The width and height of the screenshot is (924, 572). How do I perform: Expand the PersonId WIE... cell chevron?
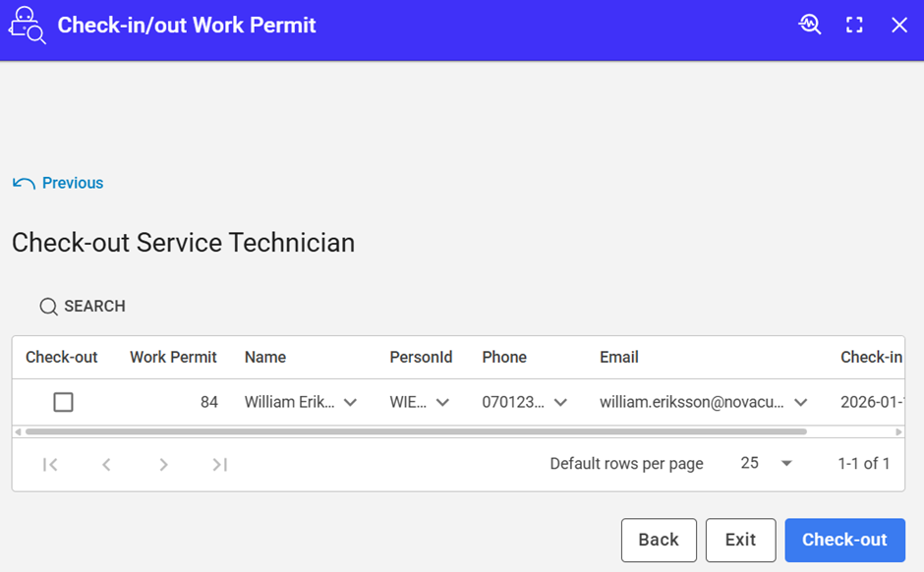coord(442,402)
